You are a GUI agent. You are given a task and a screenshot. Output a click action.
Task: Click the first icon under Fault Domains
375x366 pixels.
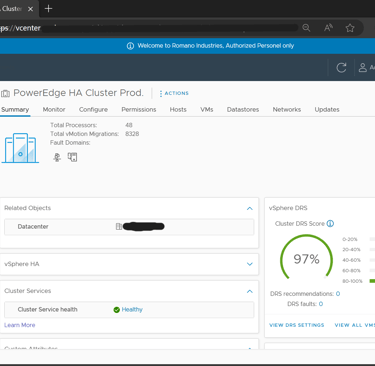[x=57, y=157]
